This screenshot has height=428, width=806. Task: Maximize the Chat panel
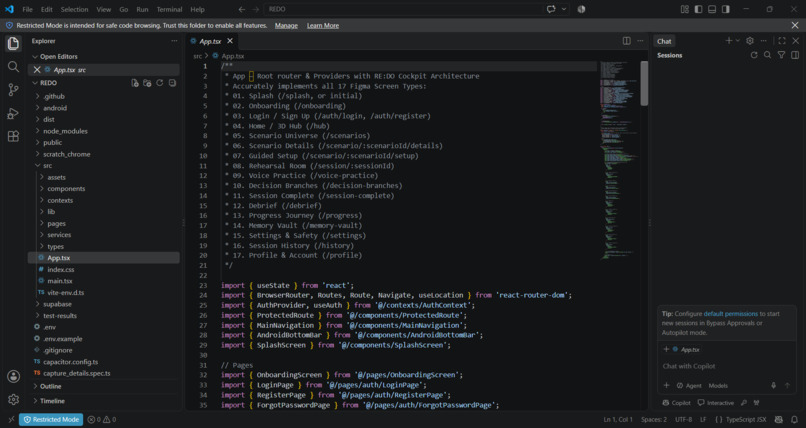click(x=782, y=41)
